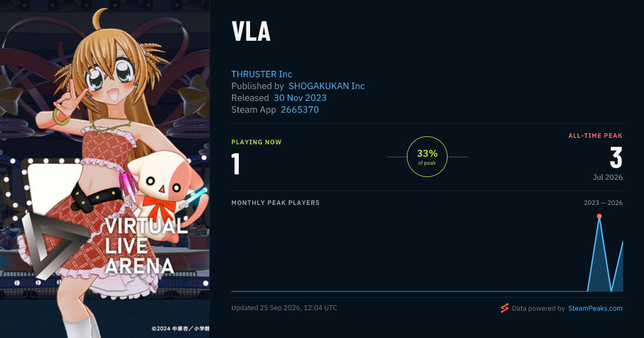Click the VLA game title
The image size is (644, 338).
click(251, 32)
